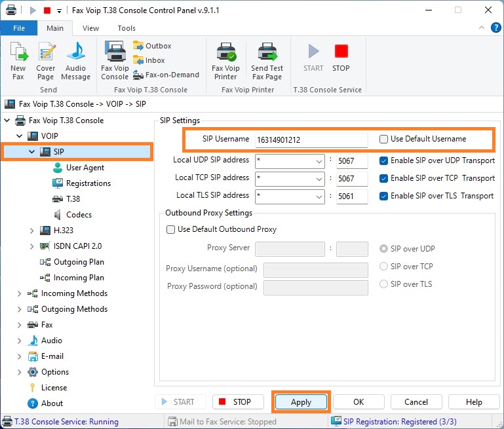Open Local UDP SIP address dropdown
Viewport: 504px width, 429px height.
click(x=319, y=161)
